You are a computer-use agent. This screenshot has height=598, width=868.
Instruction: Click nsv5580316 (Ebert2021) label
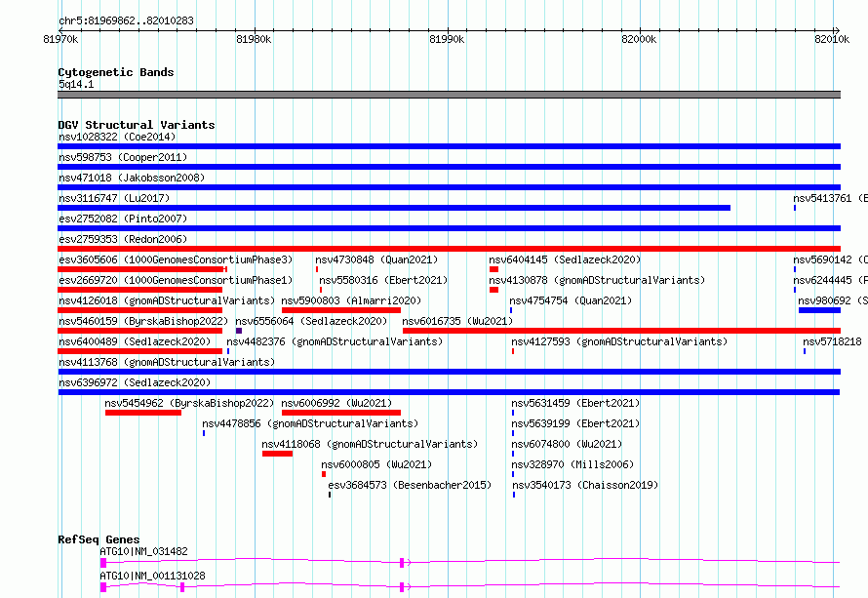[x=383, y=280]
